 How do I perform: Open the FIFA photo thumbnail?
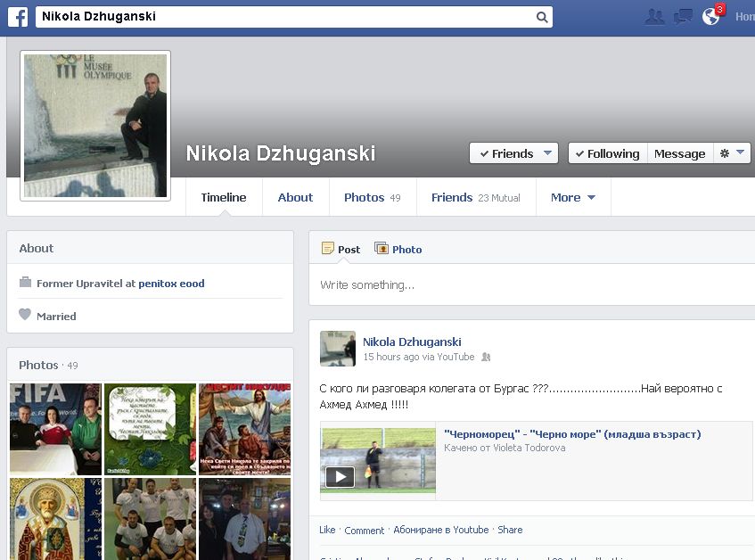(55, 429)
